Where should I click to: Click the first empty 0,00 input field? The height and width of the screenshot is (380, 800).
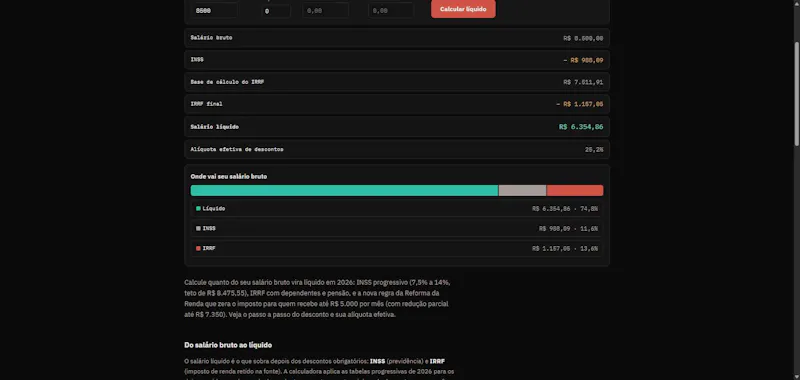pos(326,10)
